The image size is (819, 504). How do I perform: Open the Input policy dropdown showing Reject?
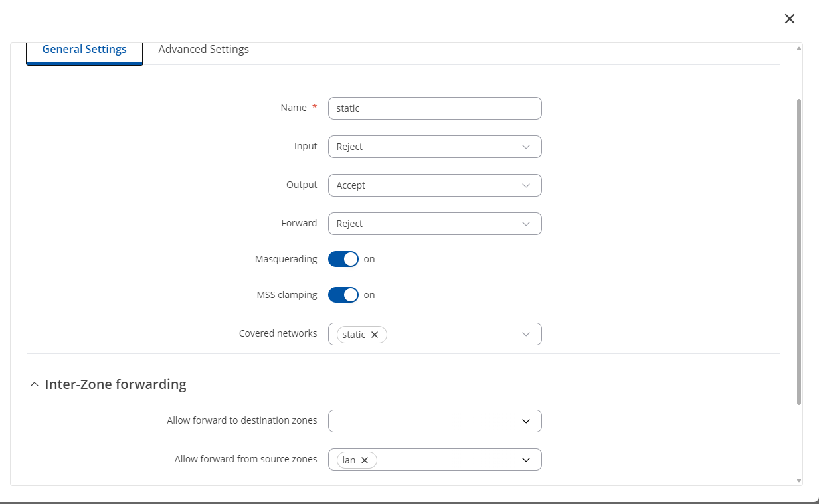click(425, 147)
